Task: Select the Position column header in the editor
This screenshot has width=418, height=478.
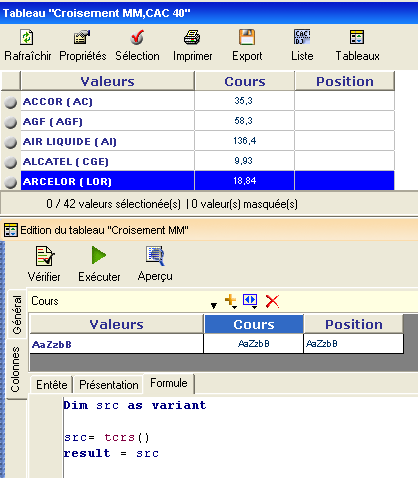Action: pos(354,324)
